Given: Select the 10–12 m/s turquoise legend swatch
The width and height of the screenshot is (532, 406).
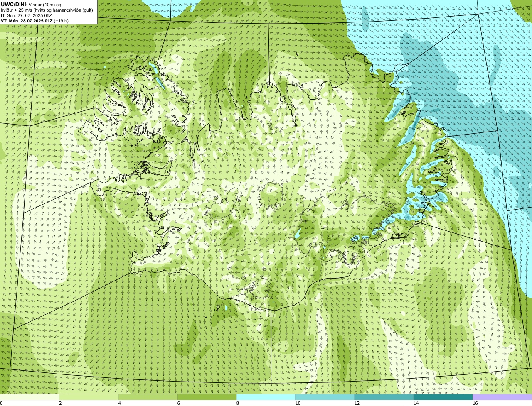Looking at the screenshot, I should (325, 397).
